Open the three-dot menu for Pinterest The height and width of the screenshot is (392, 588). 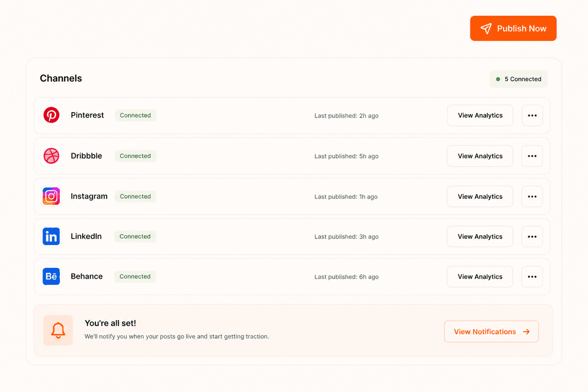[x=532, y=115]
